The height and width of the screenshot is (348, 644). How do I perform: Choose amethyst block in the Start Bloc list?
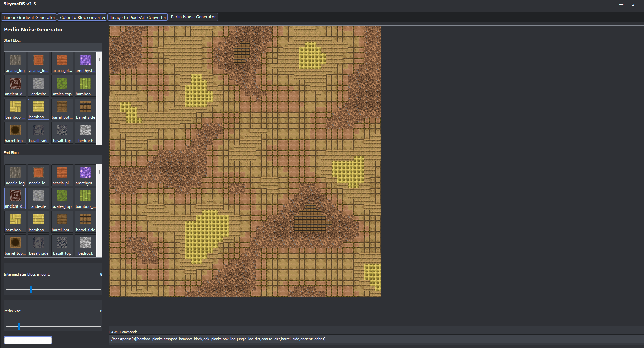coord(85,63)
